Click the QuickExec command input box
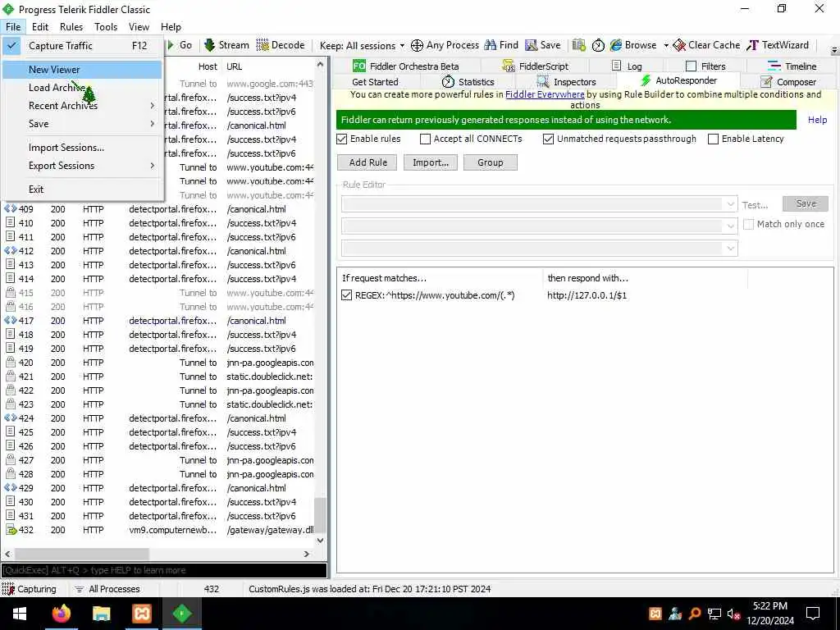The width and height of the screenshot is (840, 630). tap(164, 570)
